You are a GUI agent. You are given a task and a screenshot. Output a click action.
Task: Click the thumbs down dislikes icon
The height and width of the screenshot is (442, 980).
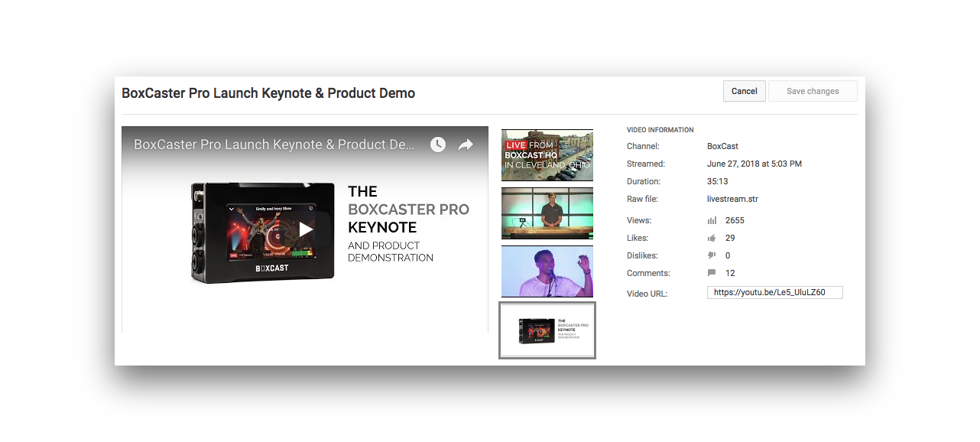pos(712,255)
